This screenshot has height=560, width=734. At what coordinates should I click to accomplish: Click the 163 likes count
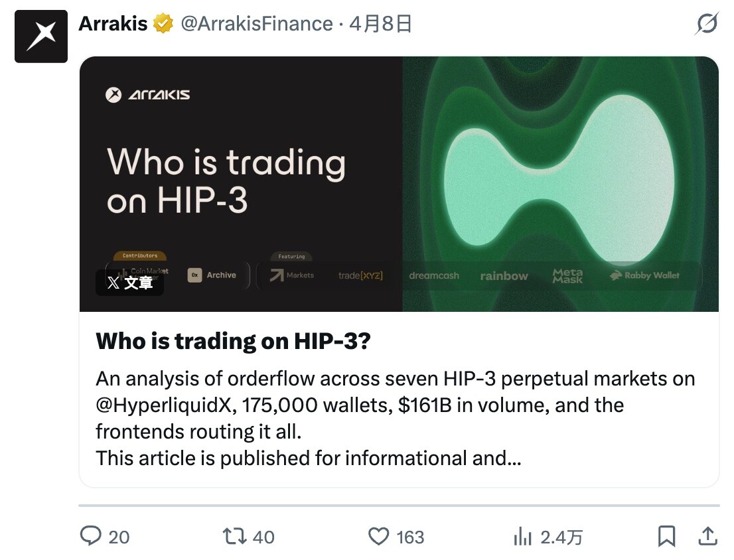click(410, 537)
